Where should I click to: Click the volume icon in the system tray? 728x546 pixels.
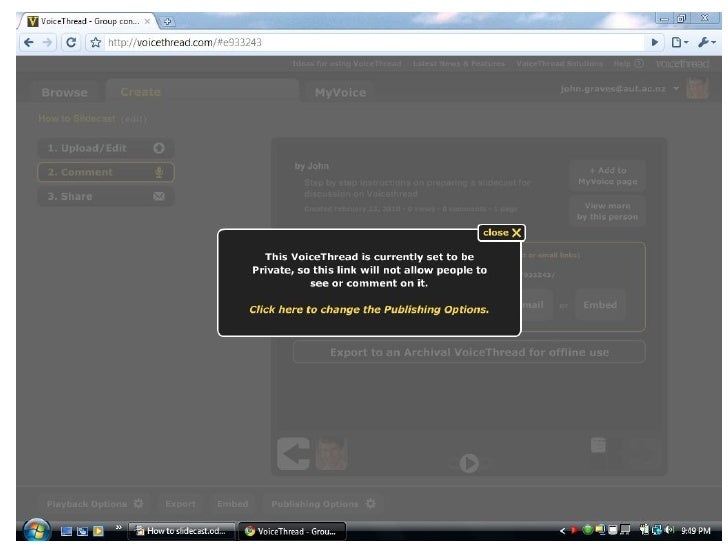pos(669,530)
